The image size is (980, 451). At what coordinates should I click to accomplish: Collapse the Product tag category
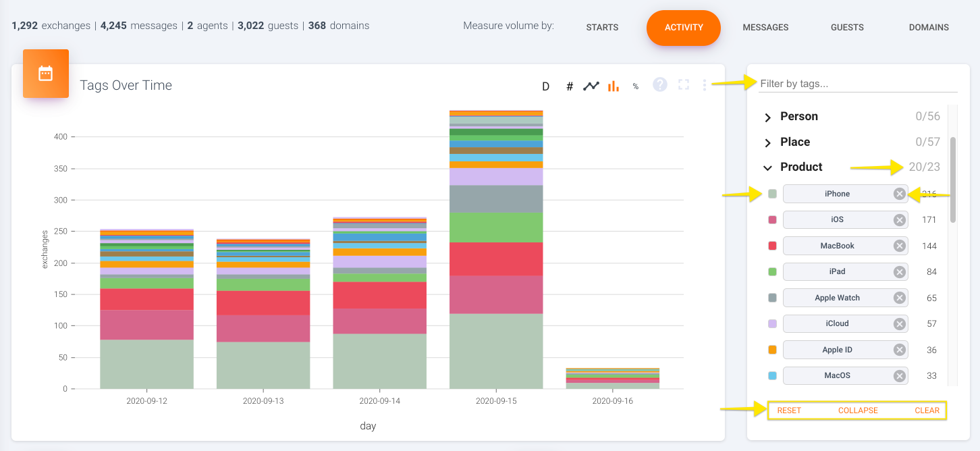pos(767,167)
